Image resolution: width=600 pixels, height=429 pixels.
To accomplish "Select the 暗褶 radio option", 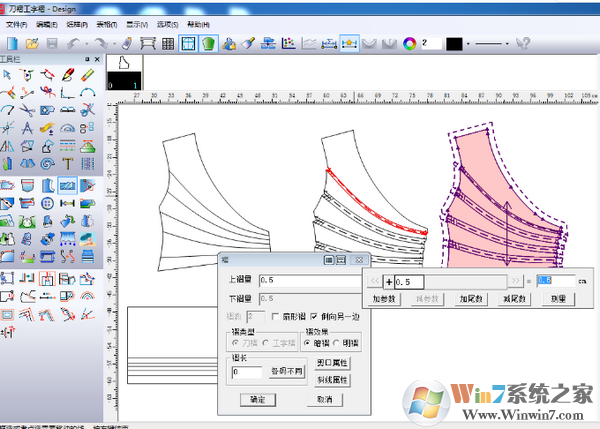I will (307, 343).
